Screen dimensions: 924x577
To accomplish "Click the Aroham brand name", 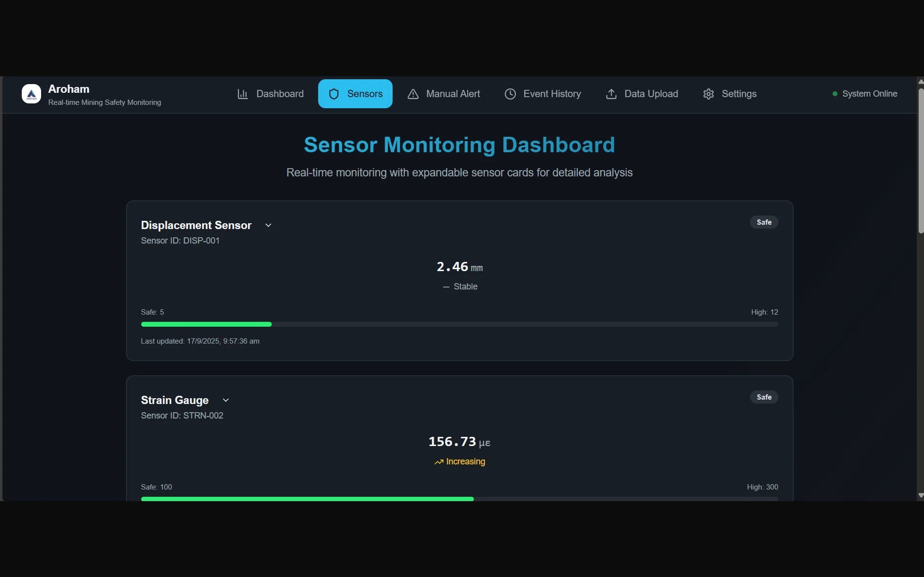I will [x=69, y=89].
